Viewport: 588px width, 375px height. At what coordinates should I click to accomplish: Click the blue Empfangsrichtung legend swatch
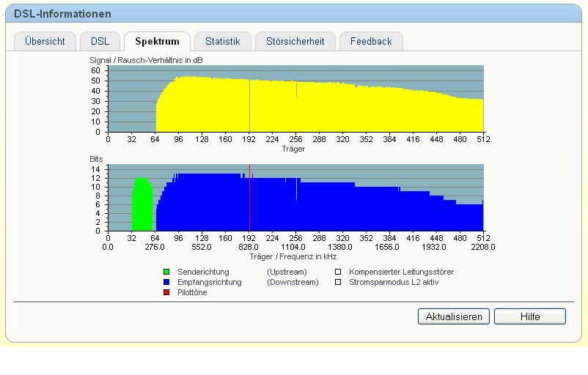tap(166, 282)
